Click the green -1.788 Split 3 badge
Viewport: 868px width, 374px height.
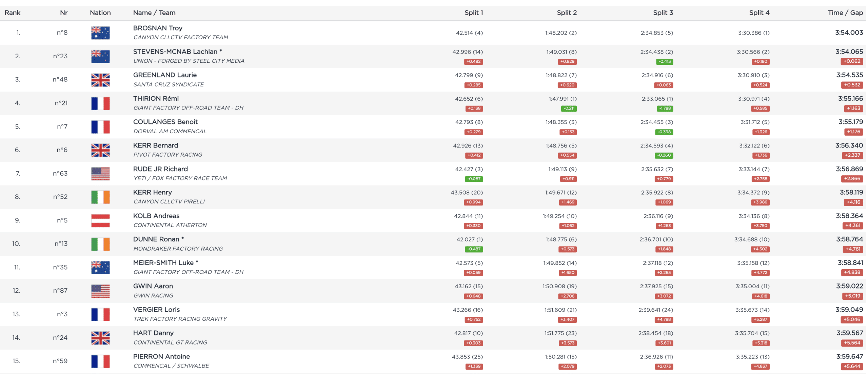click(x=664, y=109)
